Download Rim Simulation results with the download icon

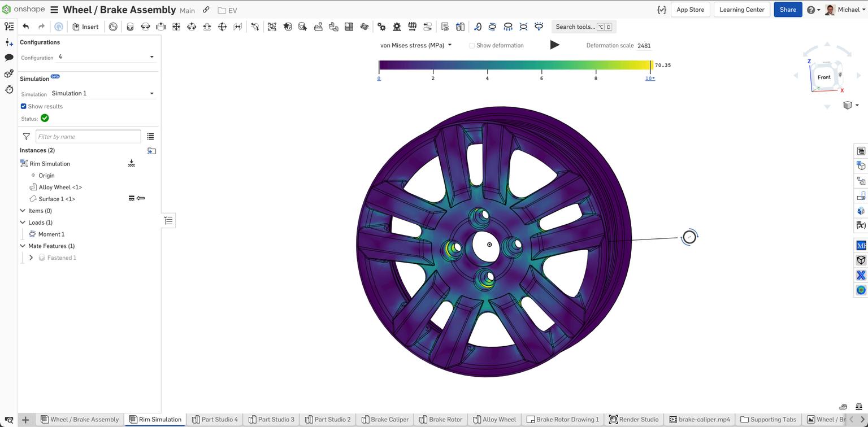[x=131, y=163]
